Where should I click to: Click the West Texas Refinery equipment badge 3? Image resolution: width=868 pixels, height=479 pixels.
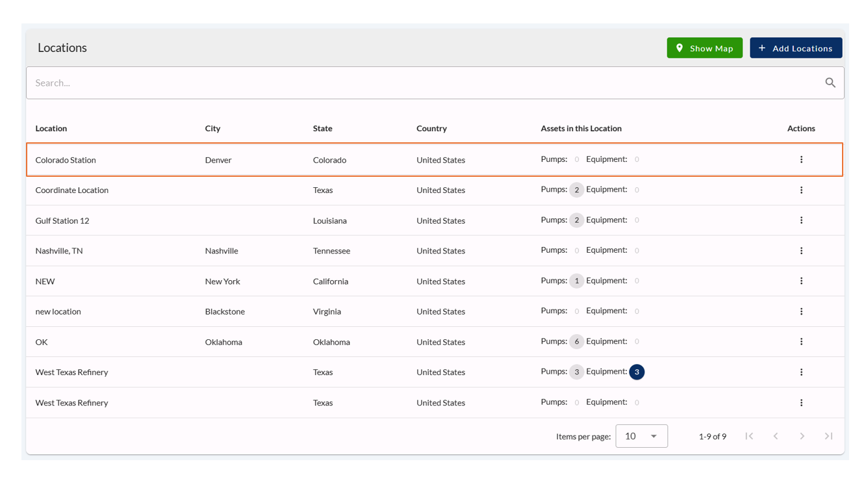point(637,372)
